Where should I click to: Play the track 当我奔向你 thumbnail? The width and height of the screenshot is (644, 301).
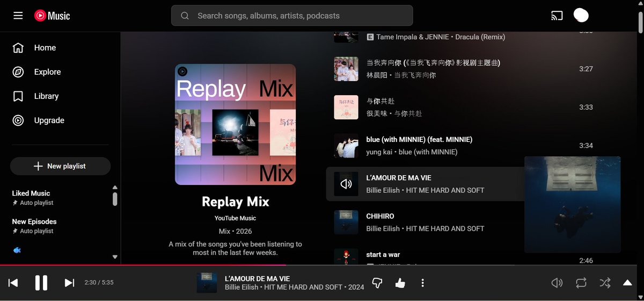tap(346, 69)
